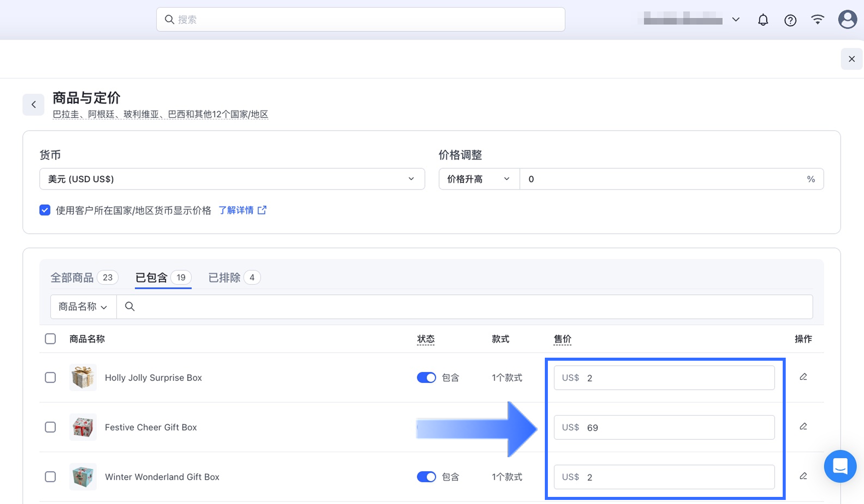Image resolution: width=864 pixels, height=504 pixels.
Task: Click the product name search field
Action: (465, 307)
